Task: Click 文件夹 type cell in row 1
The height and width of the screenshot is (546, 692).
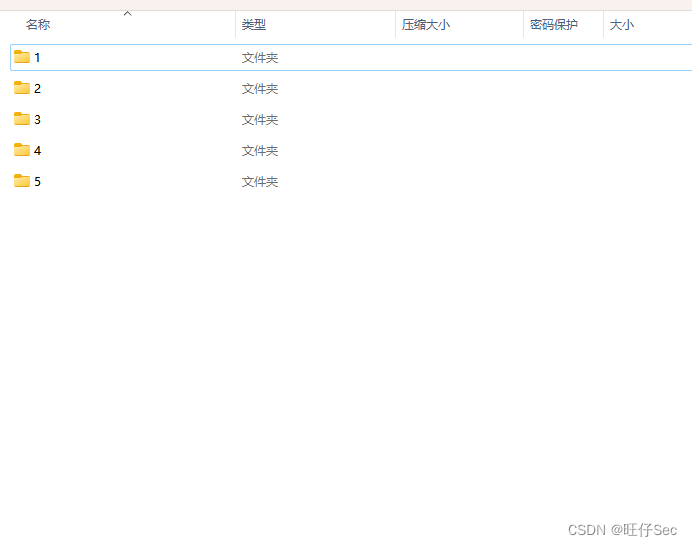Action: (x=260, y=58)
